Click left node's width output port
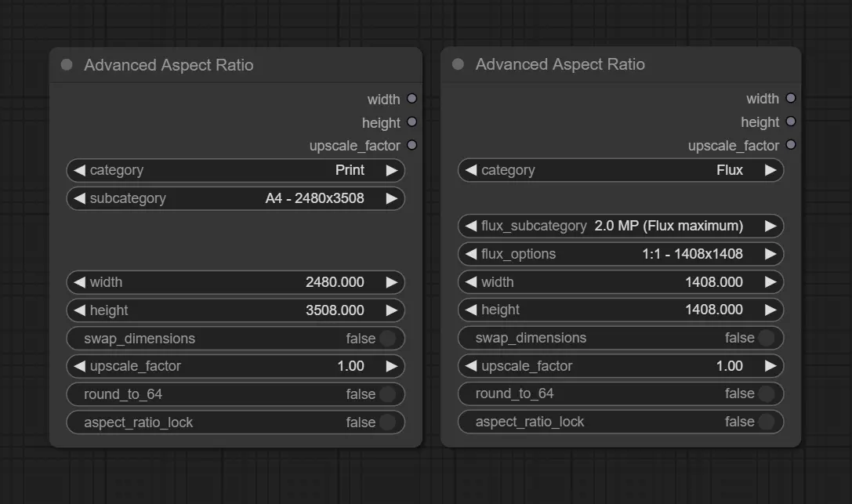The width and height of the screenshot is (852, 504). [x=411, y=99]
